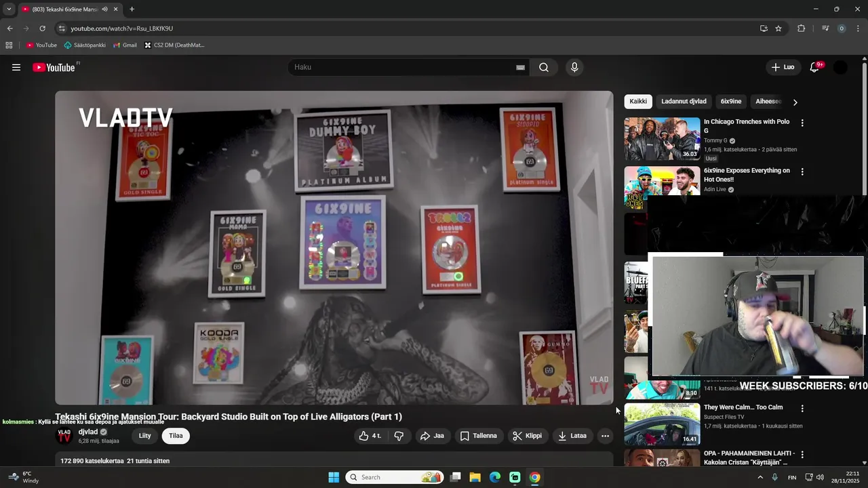Image resolution: width=868 pixels, height=488 pixels.
Task: Reload the page
Action: coord(42,28)
